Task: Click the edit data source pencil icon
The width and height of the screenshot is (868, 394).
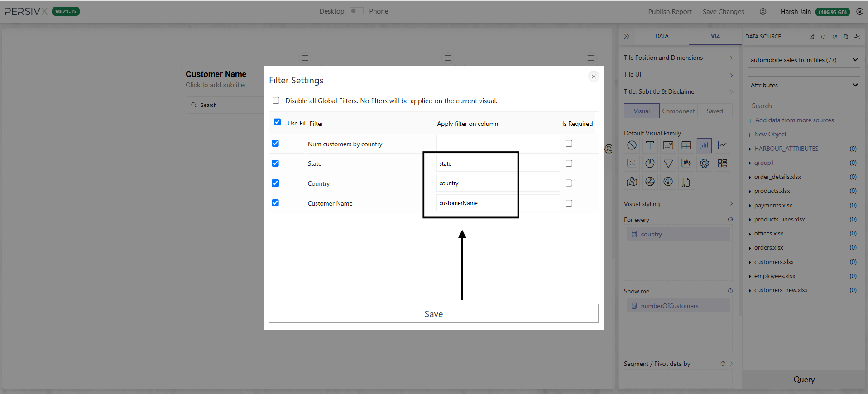Action: 812,37
